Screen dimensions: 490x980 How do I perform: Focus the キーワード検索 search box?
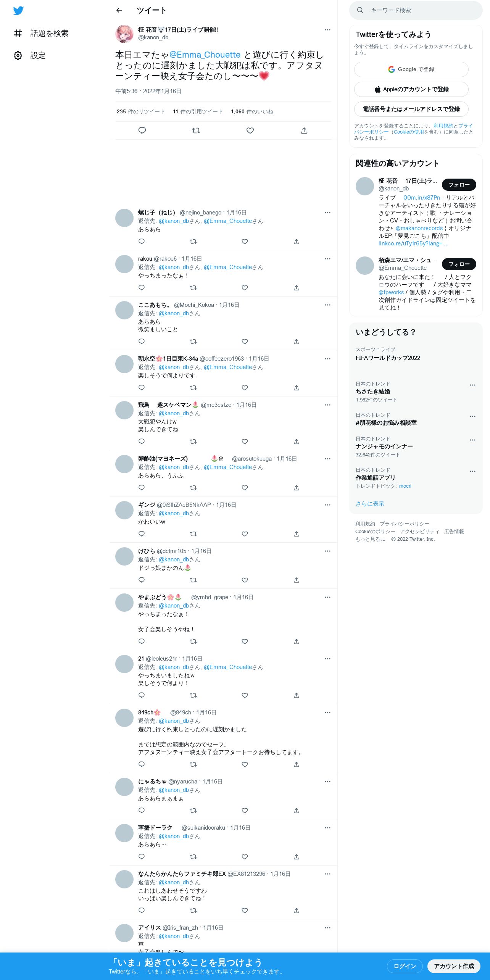[416, 10]
